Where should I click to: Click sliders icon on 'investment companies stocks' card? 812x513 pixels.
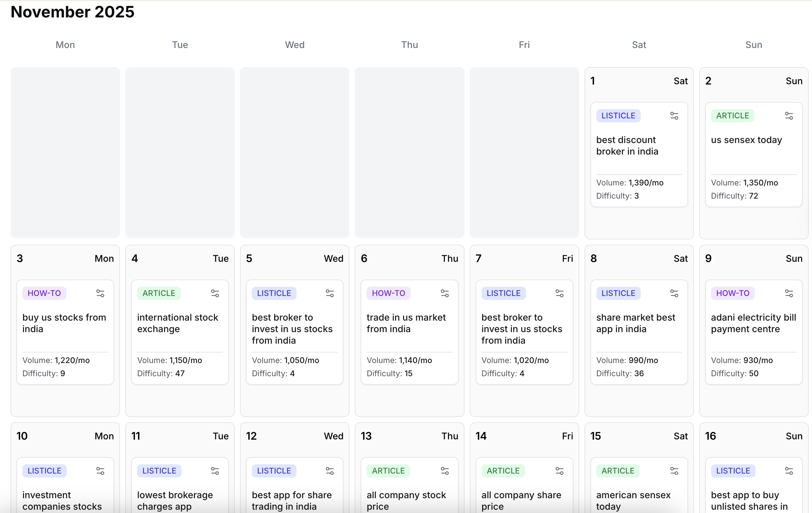tap(100, 471)
